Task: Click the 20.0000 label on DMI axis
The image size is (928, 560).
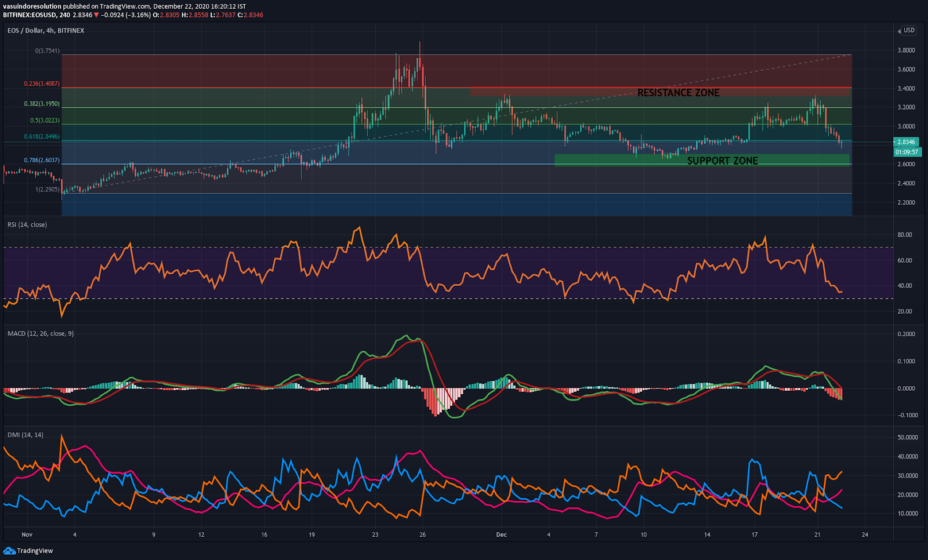Action: [908, 495]
